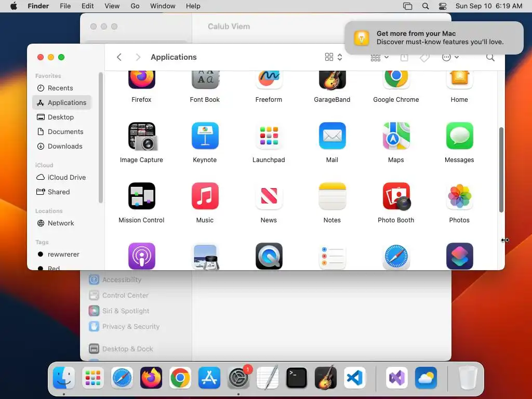Select the Music app icon
Screen dimensions: 532x399
click(205, 196)
